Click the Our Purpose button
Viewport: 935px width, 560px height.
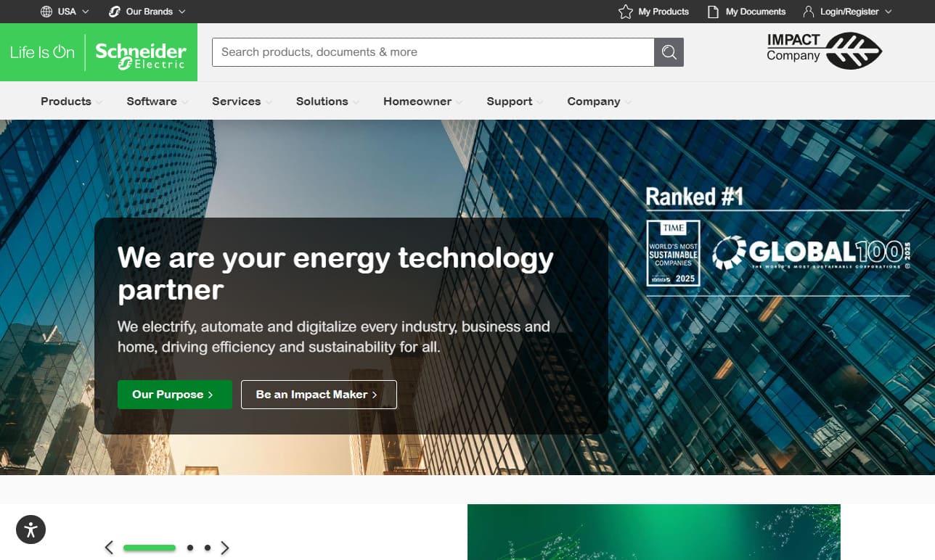174,394
